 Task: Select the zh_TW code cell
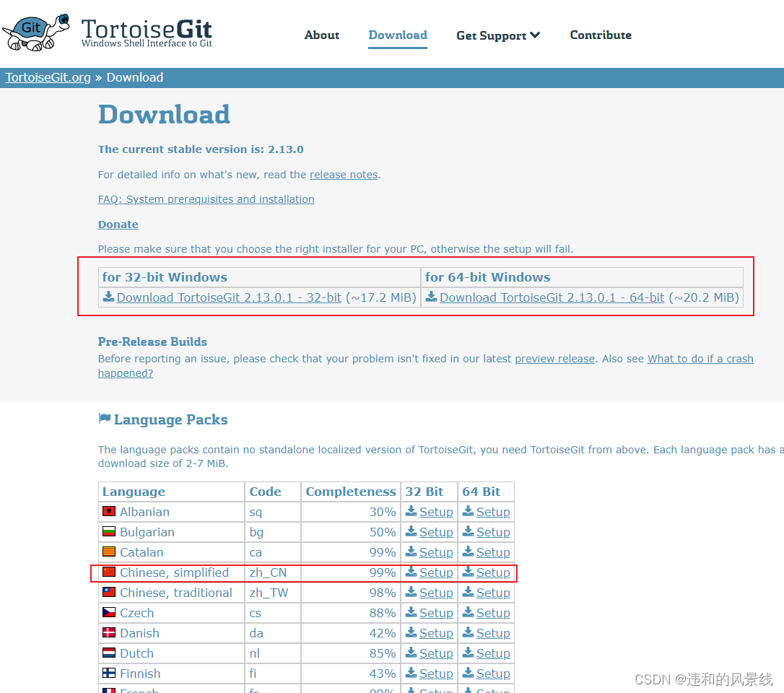272,593
